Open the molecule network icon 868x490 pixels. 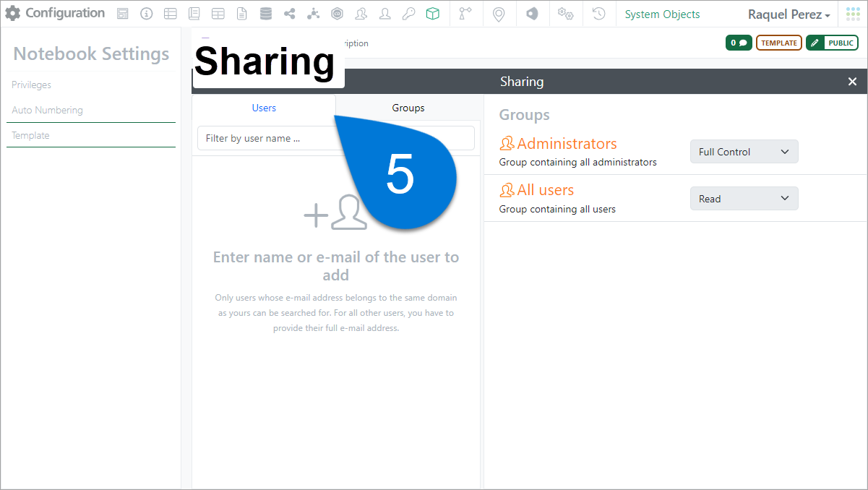tap(313, 14)
